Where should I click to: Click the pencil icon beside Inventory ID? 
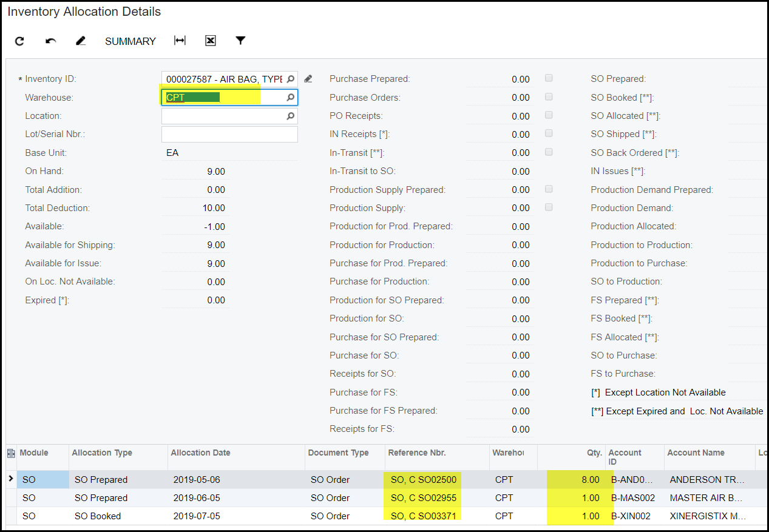(x=308, y=79)
